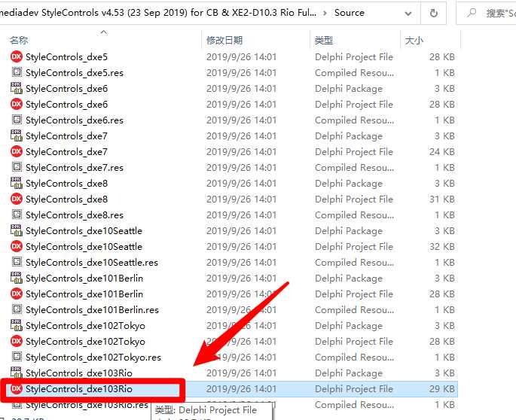Select StyleControls_dxe103Rio Delphi Package file name
This screenshot has height=420, width=516.
pyautogui.click(x=79, y=373)
